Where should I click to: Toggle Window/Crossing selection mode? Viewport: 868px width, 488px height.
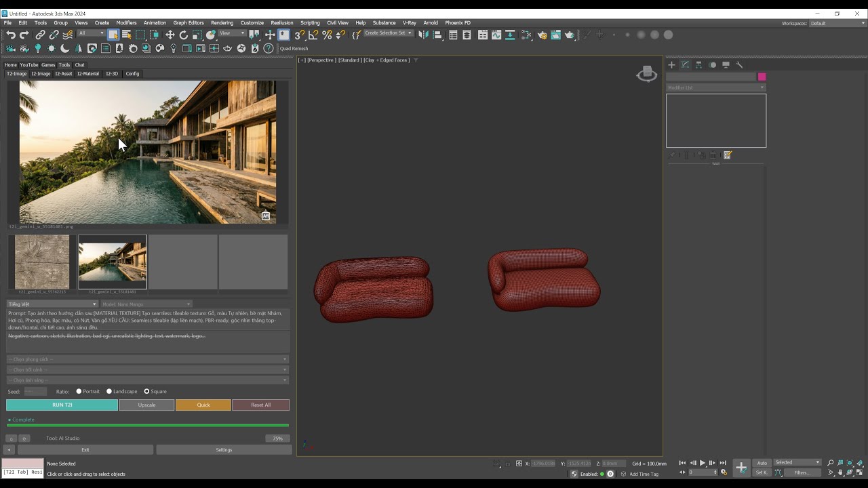coord(154,35)
